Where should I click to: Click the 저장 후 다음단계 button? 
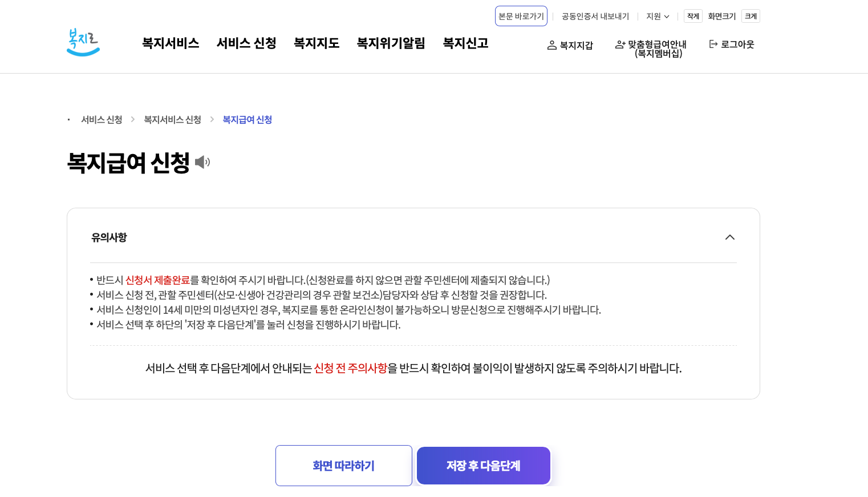[484, 466]
